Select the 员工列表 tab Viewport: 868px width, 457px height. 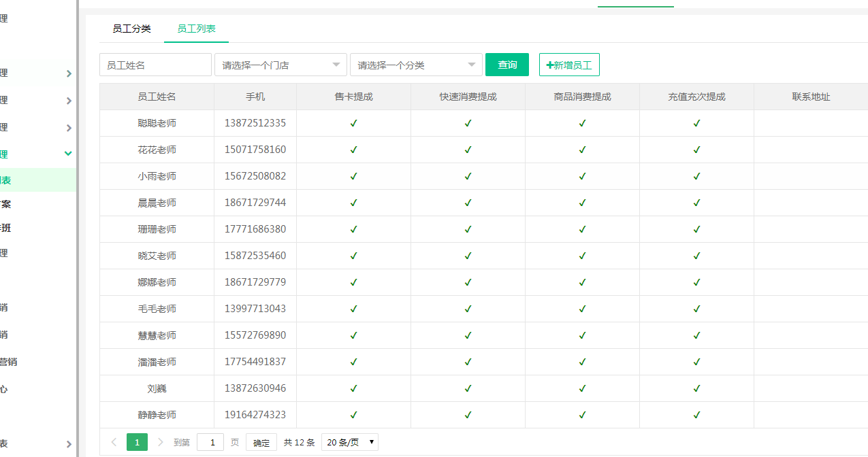(x=196, y=29)
